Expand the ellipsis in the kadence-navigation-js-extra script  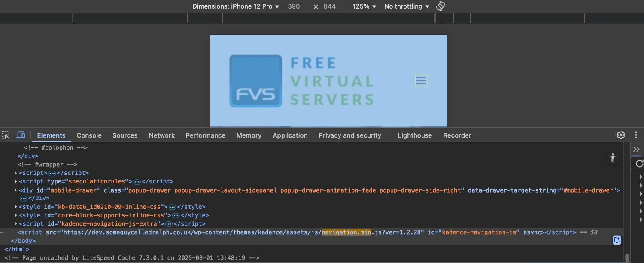[x=169, y=224]
